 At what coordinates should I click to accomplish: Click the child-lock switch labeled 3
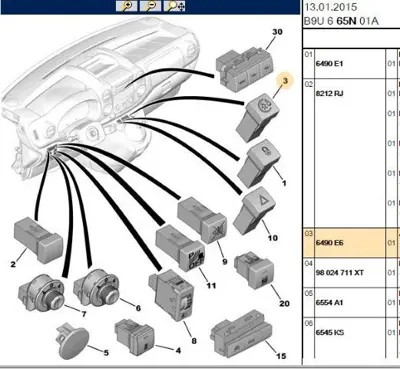point(257,117)
